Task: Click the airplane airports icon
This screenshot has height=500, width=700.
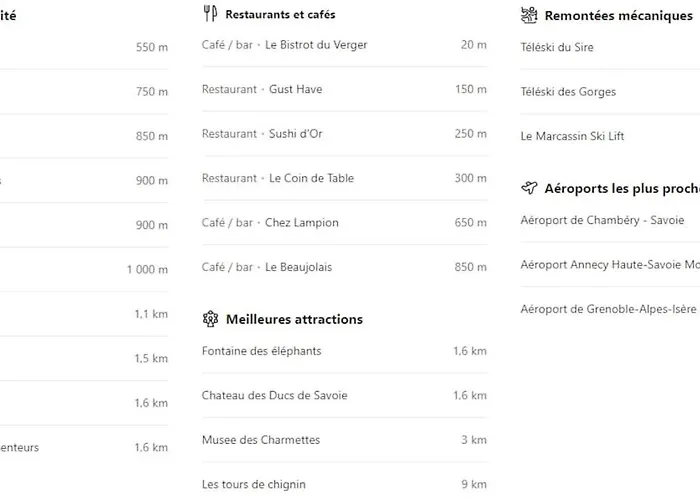Action: click(x=529, y=188)
